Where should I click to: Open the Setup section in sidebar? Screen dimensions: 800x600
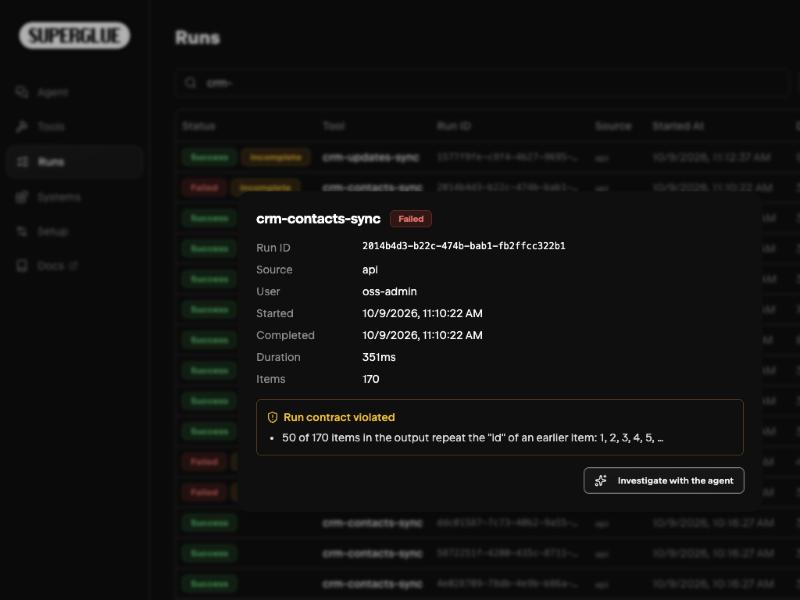pyautogui.click(x=74, y=232)
